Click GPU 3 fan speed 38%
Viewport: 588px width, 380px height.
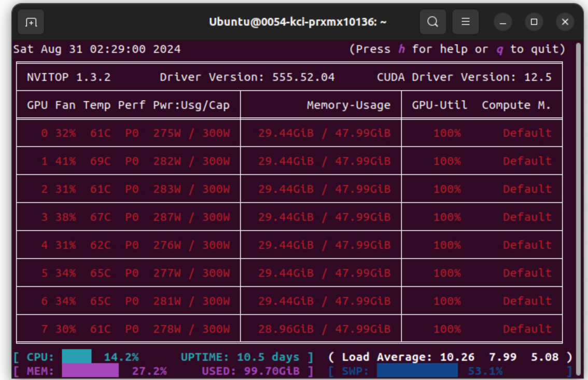pyautogui.click(x=66, y=217)
